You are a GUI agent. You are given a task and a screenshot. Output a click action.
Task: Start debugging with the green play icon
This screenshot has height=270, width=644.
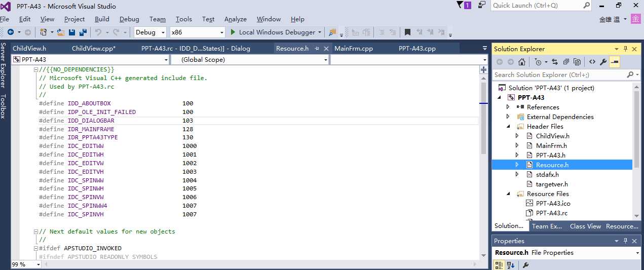233,32
